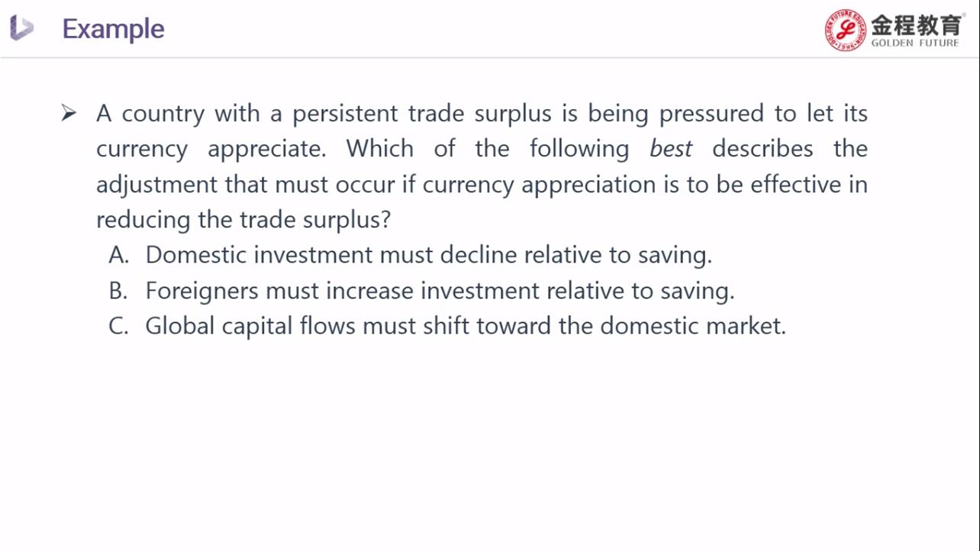The height and width of the screenshot is (551, 980).
Task: Click the GOLDEN FUTURE caption under logo
Action: (915, 43)
